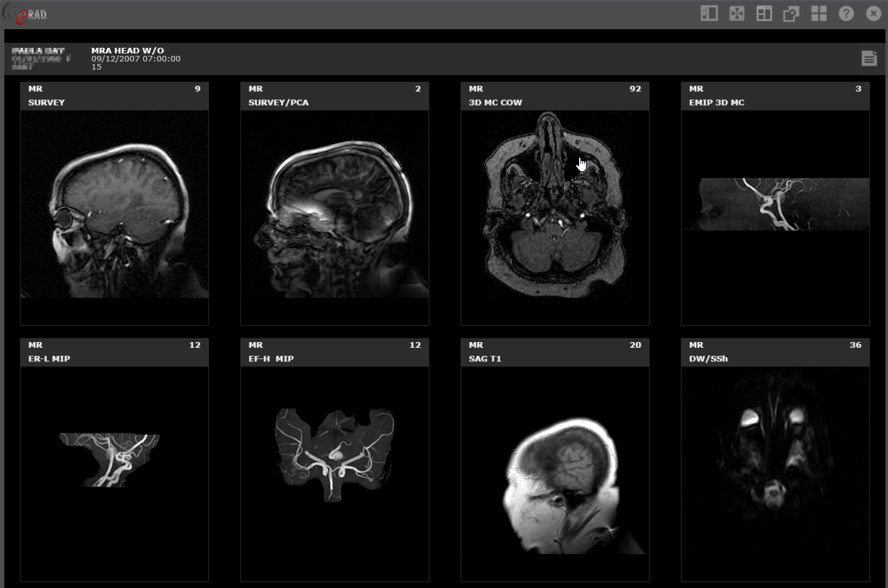The image size is (888, 588).
Task: Click the 3D MC COW series header
Action: click(x=495, y=102)
